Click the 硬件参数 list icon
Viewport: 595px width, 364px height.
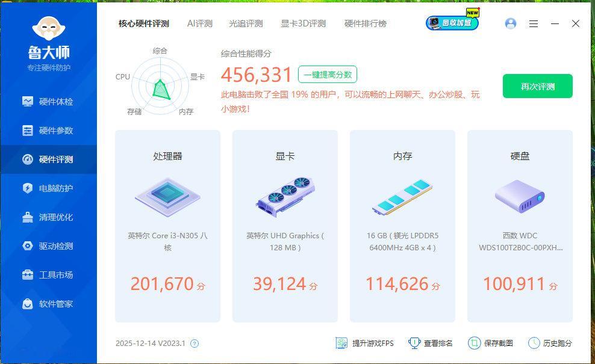(x=27, y=131)
